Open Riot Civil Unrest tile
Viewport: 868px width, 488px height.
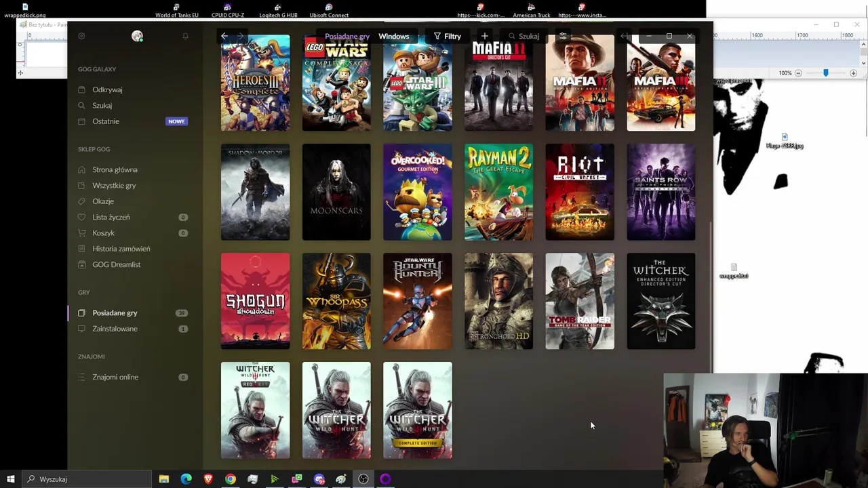coord(580,192)
